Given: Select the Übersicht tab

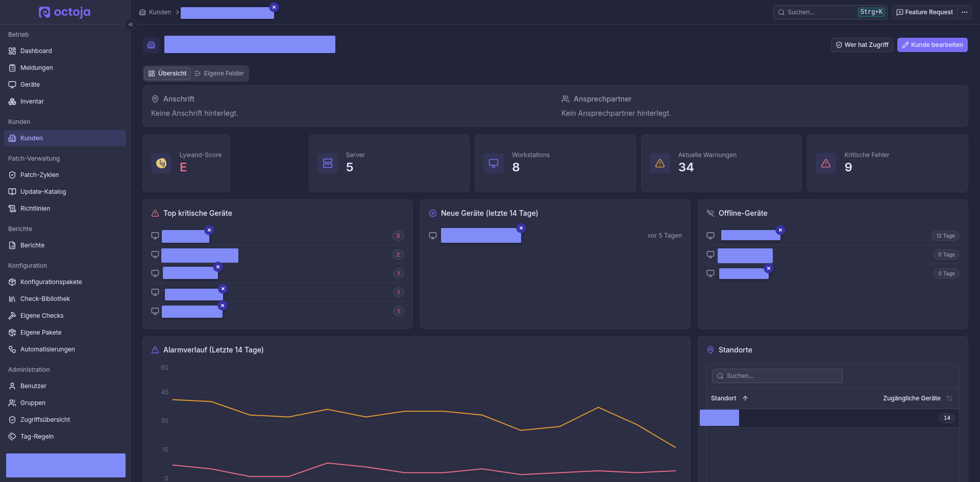Looking at the screenshot, I should click(167, 73).
